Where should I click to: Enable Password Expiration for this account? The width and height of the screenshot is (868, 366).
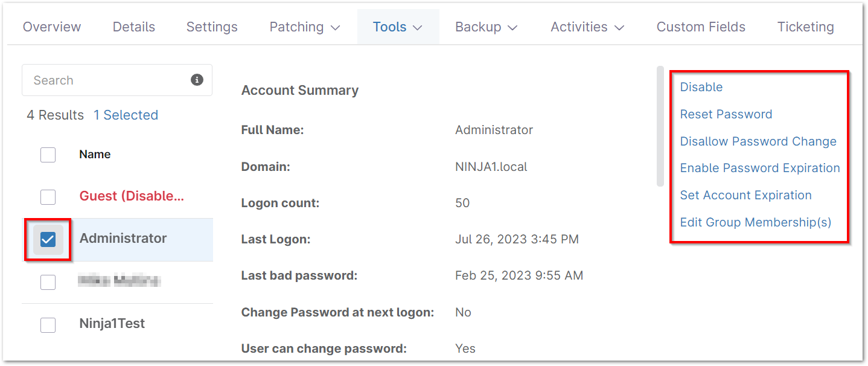click(x=760, y=168)
